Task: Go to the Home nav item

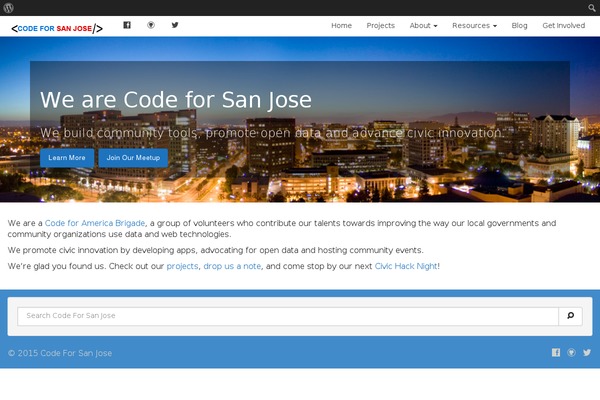Action: click(x=341, y=26)
